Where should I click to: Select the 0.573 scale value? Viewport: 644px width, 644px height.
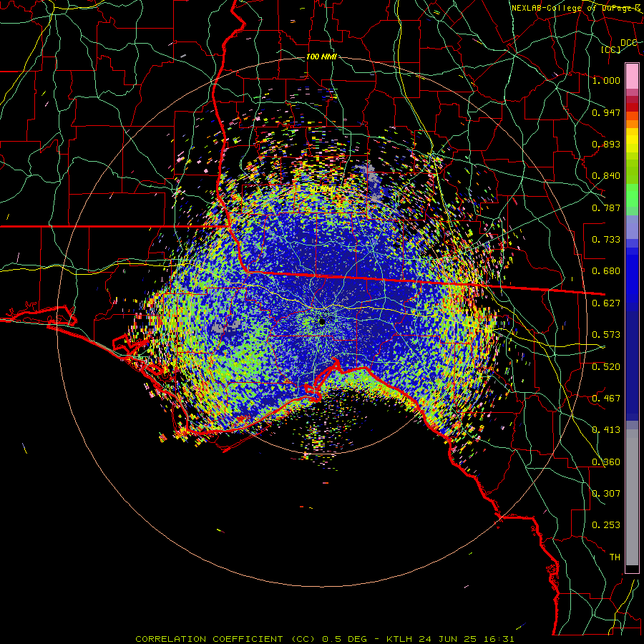tap(606, 335)
